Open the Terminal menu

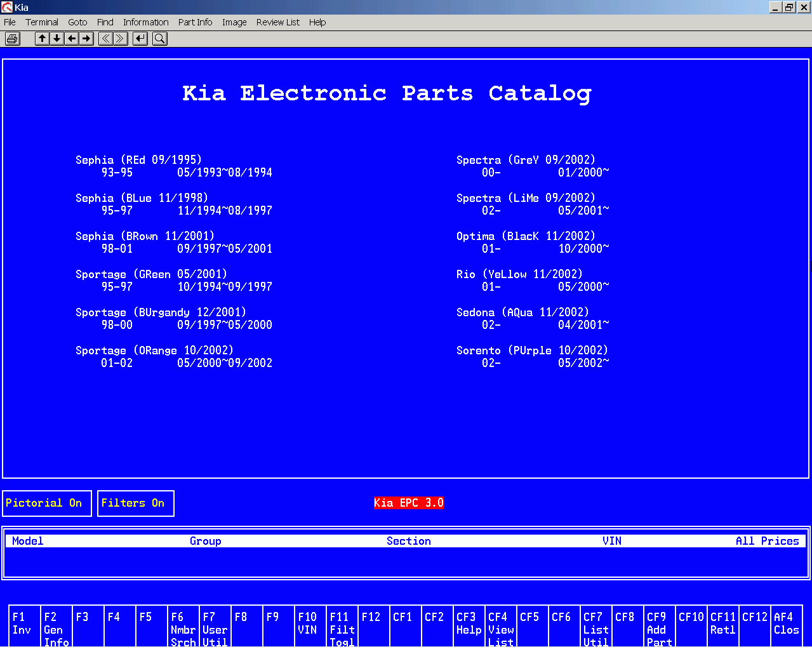(x=42, y=22)
